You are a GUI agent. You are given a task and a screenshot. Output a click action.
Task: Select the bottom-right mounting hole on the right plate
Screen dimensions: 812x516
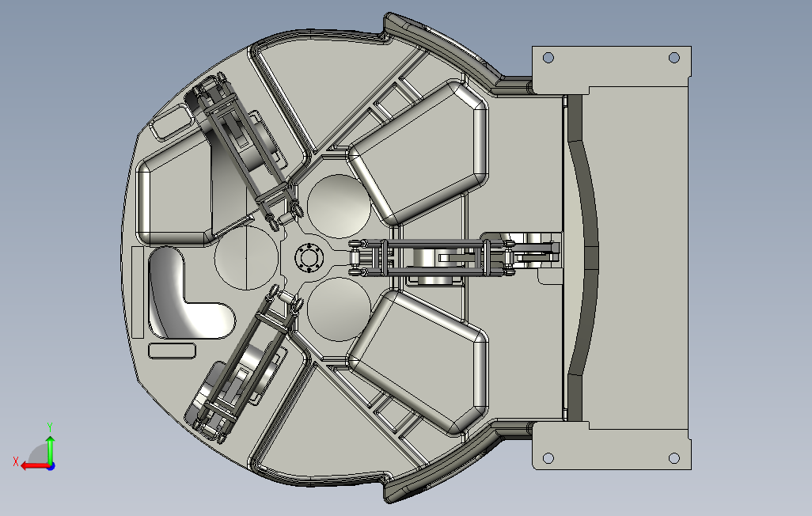674,458
